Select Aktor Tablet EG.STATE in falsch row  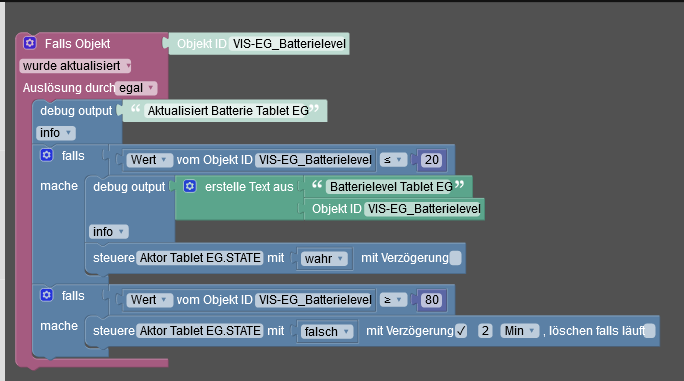click(200, 331)
